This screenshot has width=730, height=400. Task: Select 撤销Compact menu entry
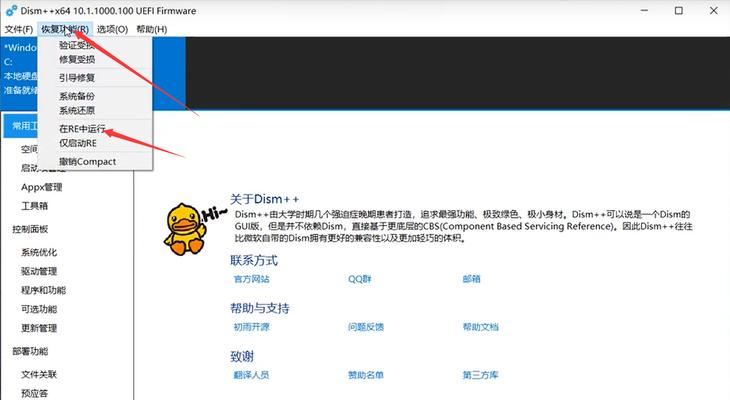coord(88,162)
